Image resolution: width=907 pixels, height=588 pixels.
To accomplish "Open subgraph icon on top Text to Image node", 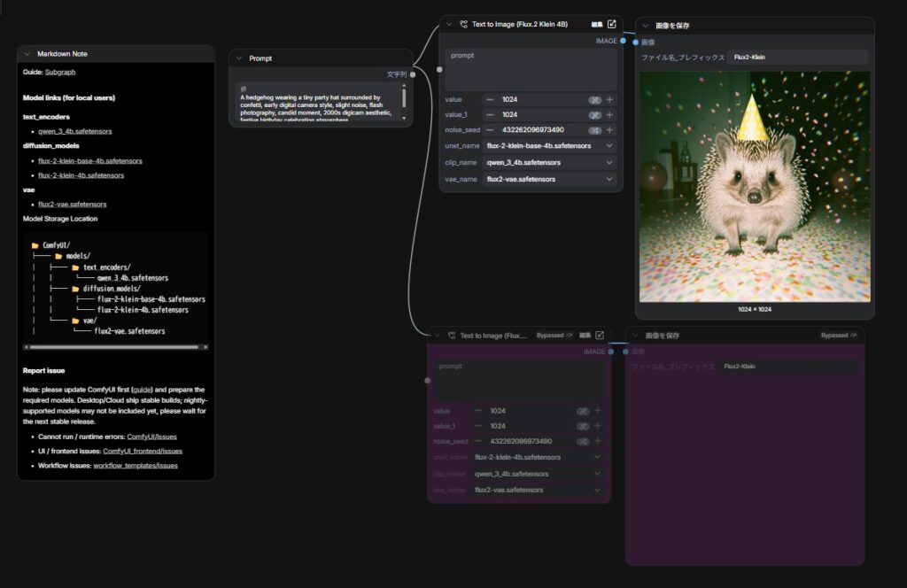I will coord(611,25).
